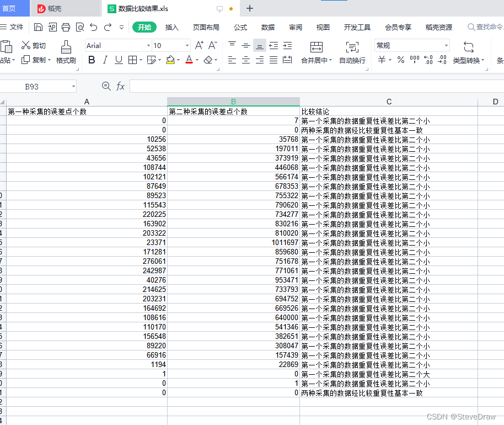This screenshot has height=425, width=504.
Task: Click the 查找命令 search box
Action: pyautogui.click(x=485, y=27)
